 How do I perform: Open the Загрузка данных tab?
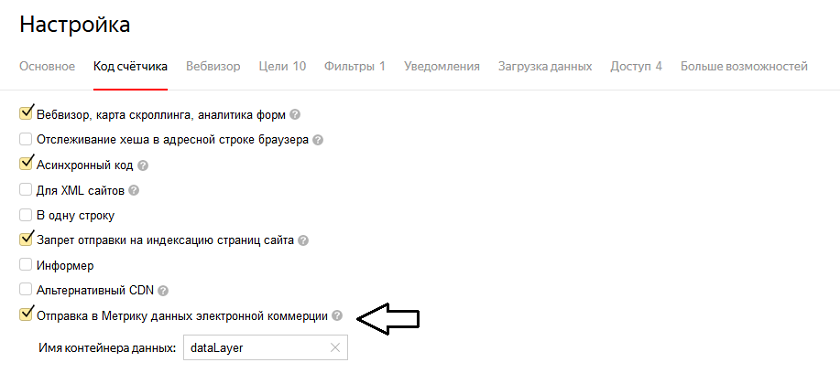click(545, 66)
